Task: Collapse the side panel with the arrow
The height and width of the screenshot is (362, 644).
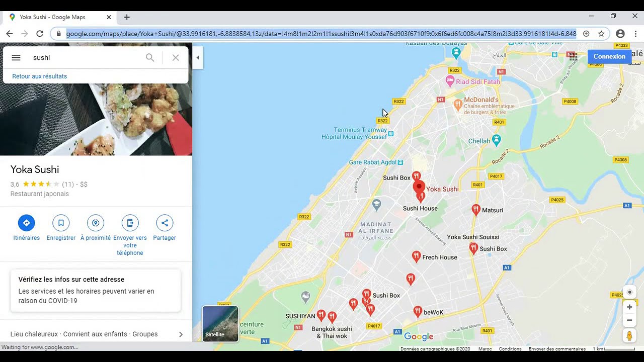Action: (x=198, y=58)
